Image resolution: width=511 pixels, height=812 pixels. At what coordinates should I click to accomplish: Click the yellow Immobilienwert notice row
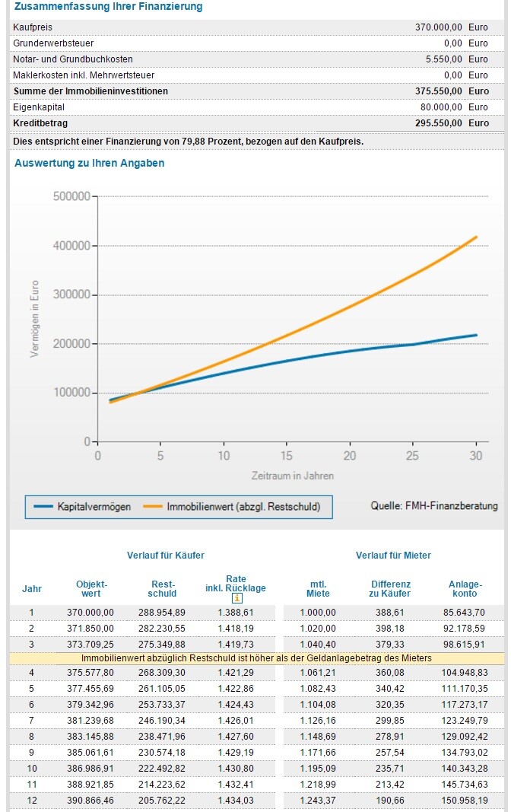point(256,658)
